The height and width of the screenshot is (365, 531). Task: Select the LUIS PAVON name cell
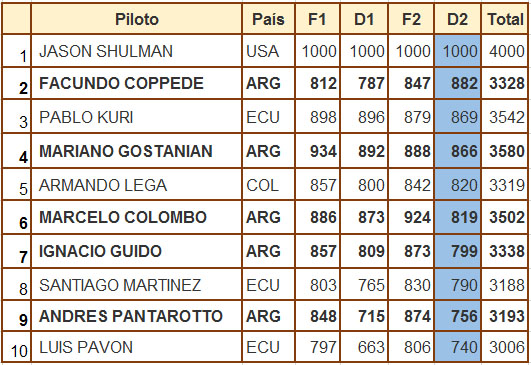pos(136,347)
